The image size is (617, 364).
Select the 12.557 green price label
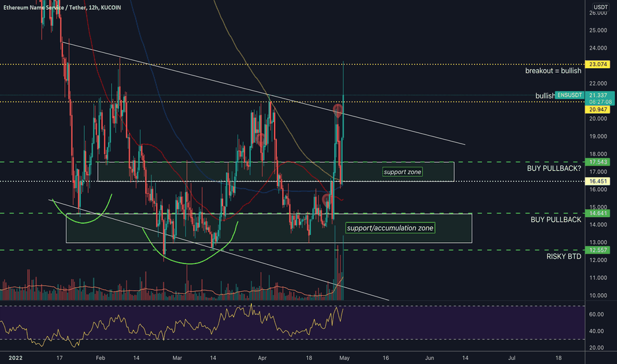598,250
